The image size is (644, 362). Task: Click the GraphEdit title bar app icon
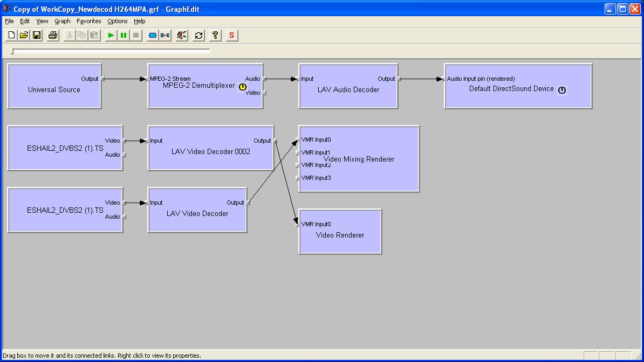click(x=7, y=9)
